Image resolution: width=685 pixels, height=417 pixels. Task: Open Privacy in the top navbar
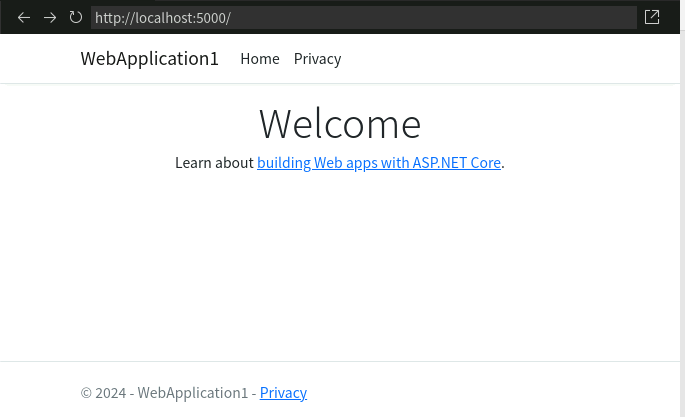(317, 59)
